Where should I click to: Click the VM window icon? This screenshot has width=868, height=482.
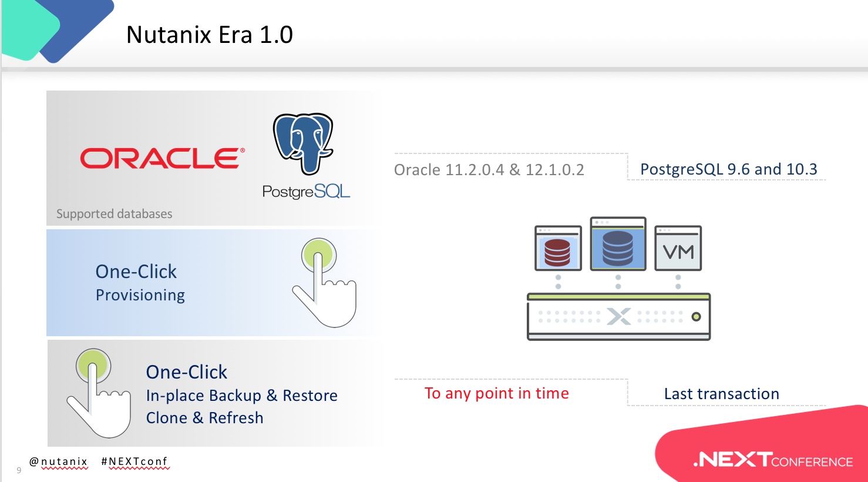678,249
